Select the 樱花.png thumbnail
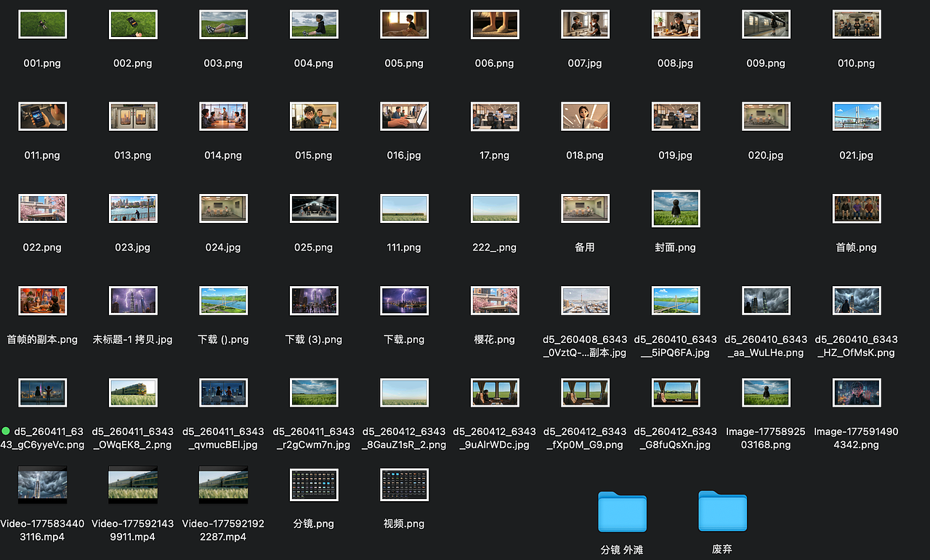Screen dimensions: 930x560 495,301
